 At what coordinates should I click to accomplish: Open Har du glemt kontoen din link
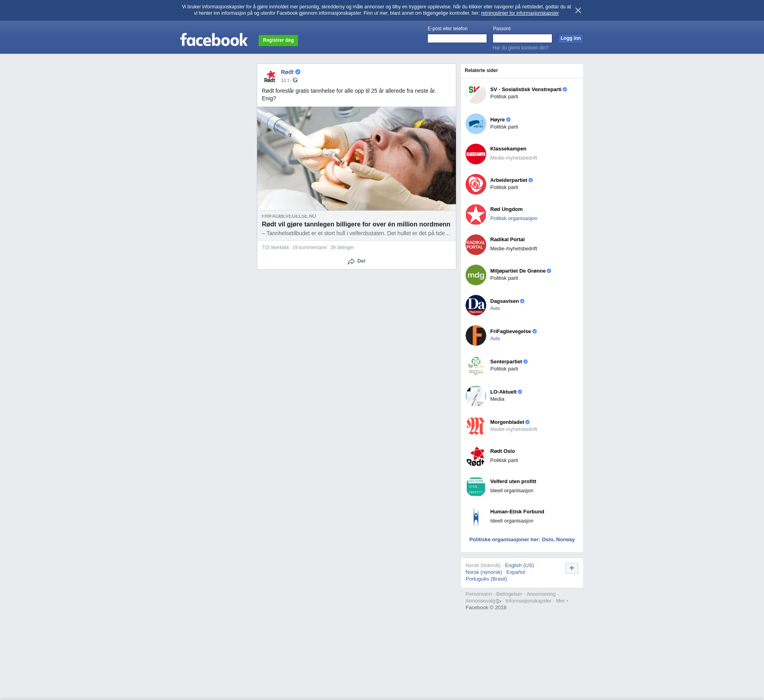[x=520, y=48]
